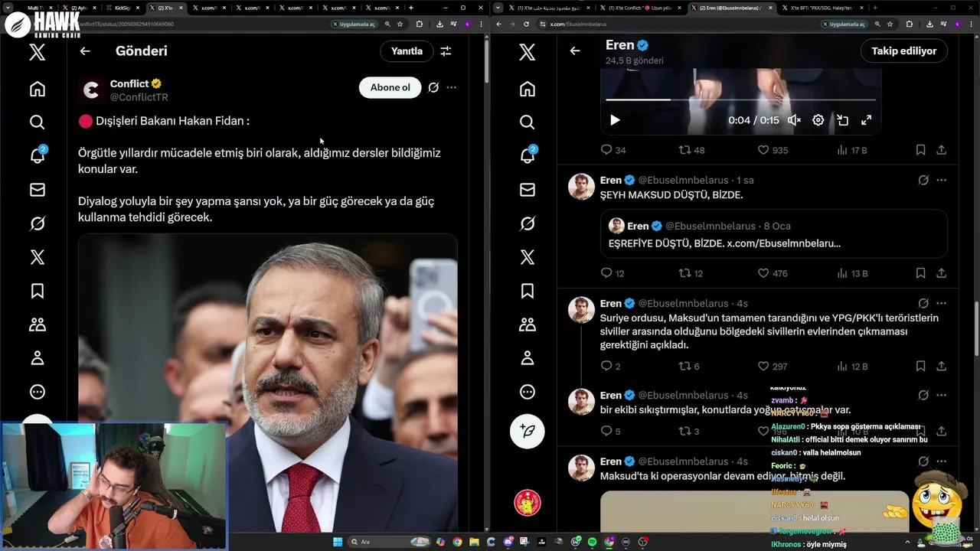
Task: Open Bookmarks in left window's X sidebar
Action: [37, 291]
